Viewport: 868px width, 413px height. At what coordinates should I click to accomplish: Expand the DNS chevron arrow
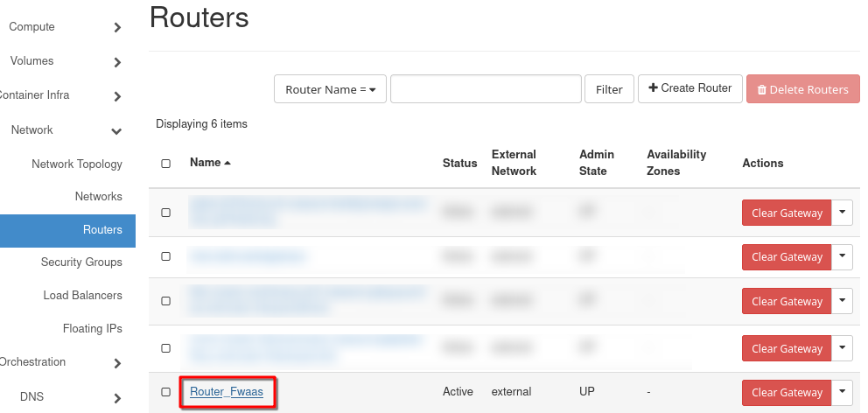(117, 398)
